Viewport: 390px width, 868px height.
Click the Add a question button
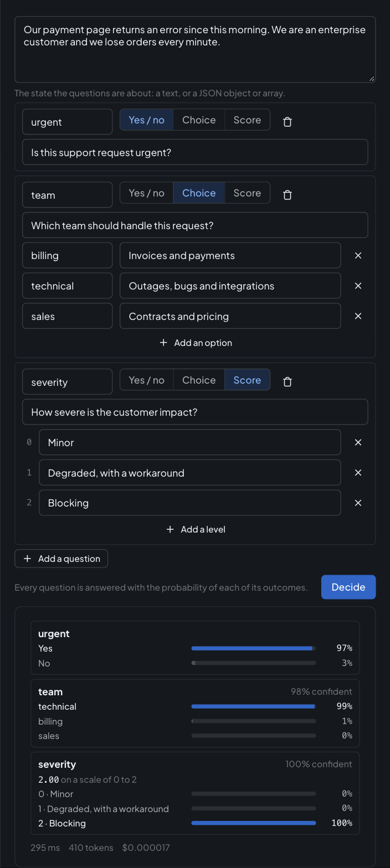61,559
